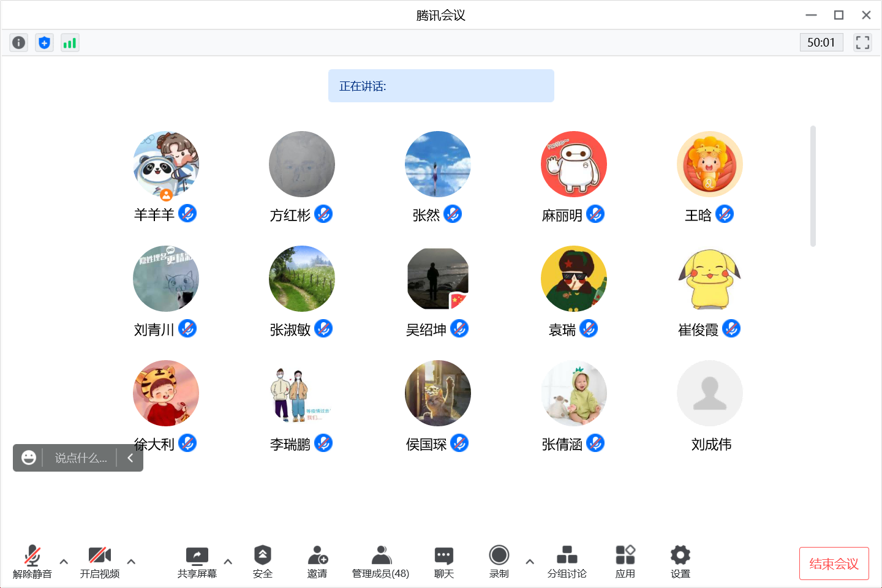This screenshot has height=588, width=882.
Task: Click muted mic icon beside 李瑞鹏
Action: pos(323,443)
